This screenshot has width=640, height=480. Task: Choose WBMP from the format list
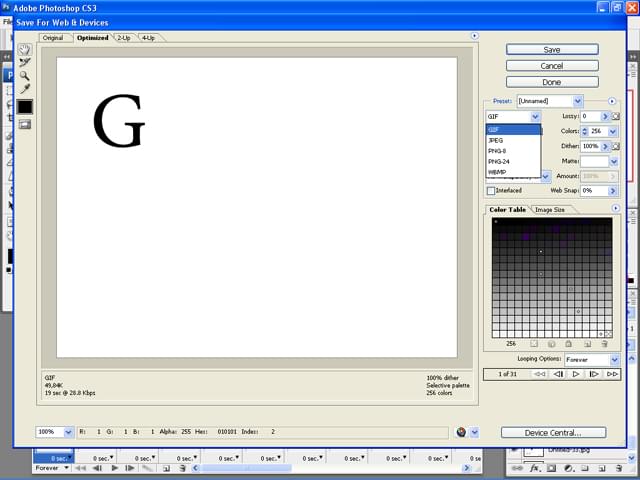513,172
